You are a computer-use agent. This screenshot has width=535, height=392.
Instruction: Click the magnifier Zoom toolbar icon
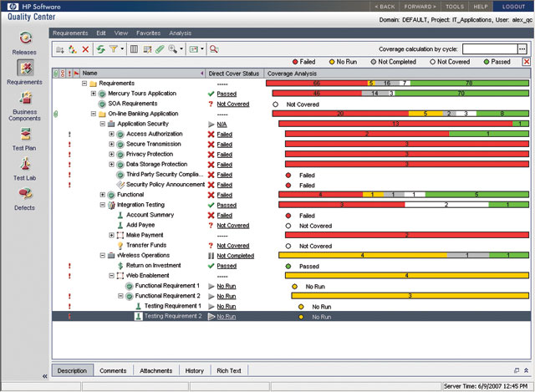pos(172,49)
